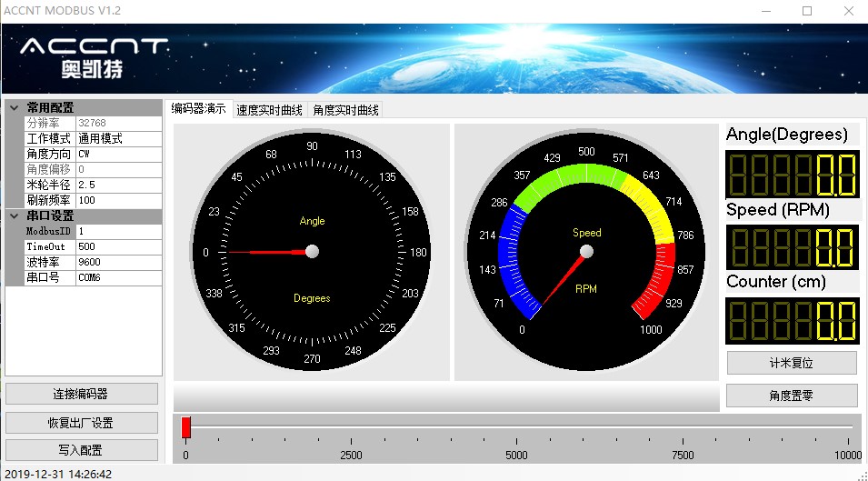Click the Angle gauge center hub
This screenshot has height=481, width=868.
(312, 251)
